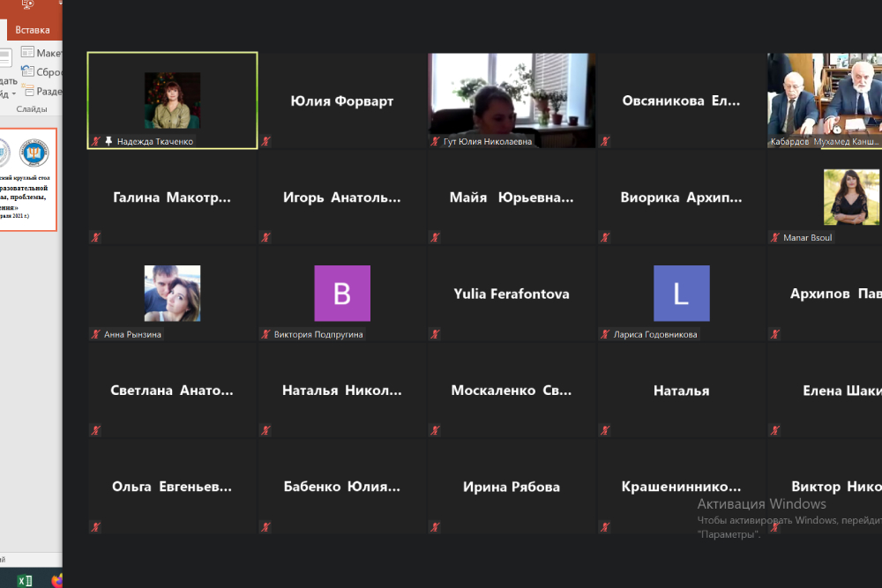Select the slide thumbnail in the slides panel

pos(26,181)
